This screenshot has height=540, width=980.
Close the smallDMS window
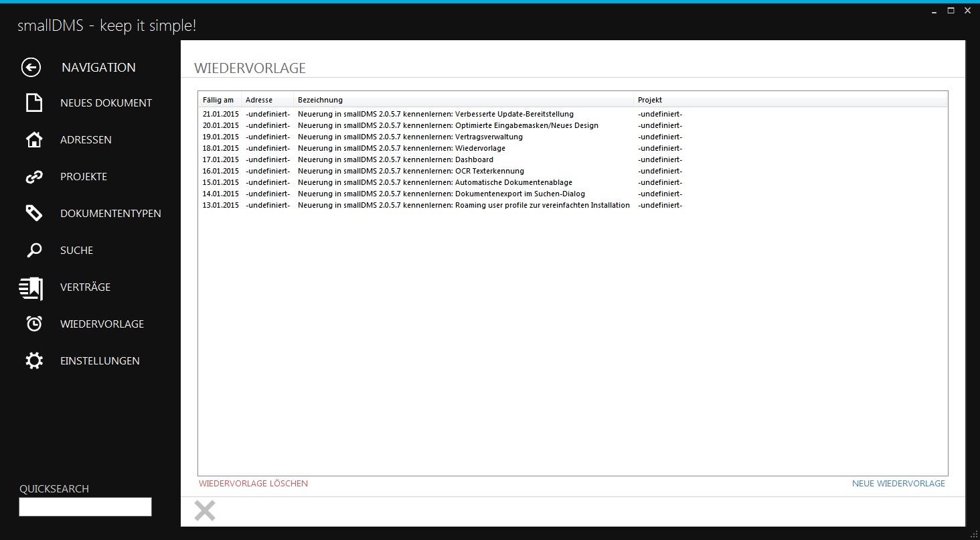[x=967, y=11]
